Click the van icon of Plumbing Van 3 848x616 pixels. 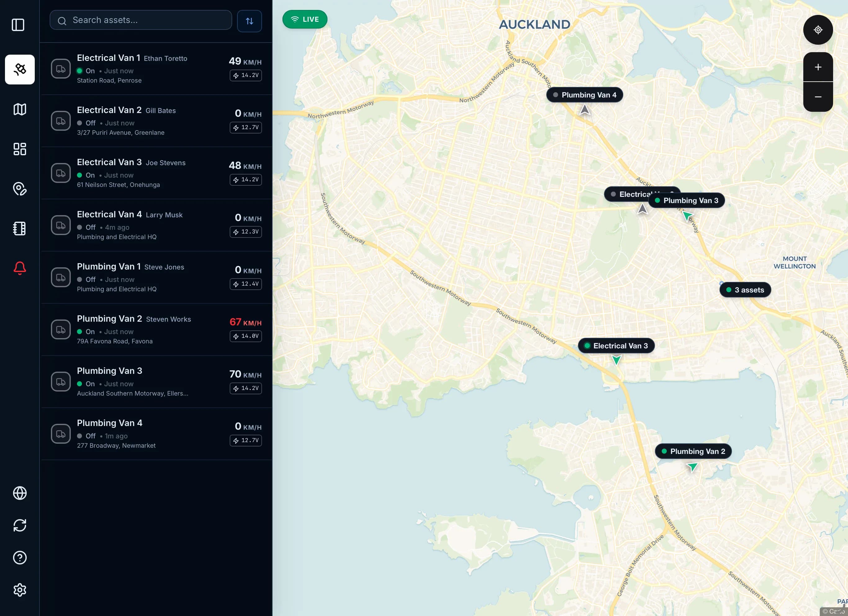61,382
